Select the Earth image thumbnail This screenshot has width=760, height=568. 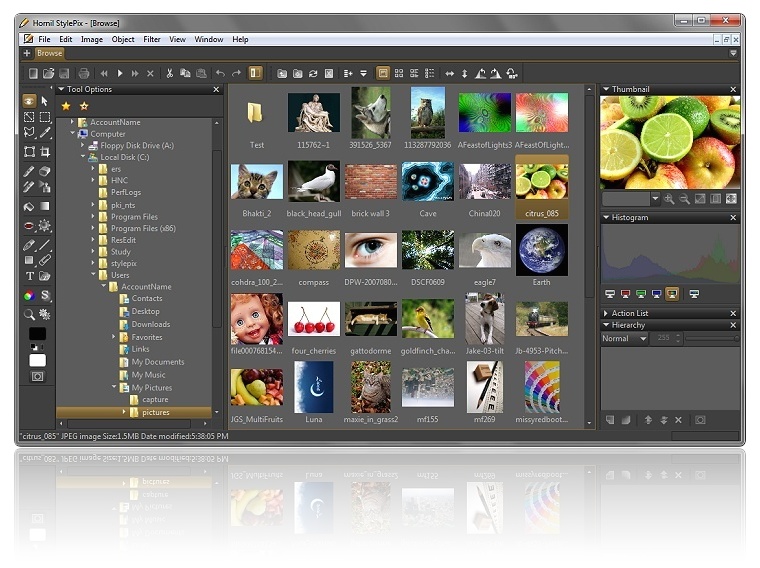tap(541, 254)
